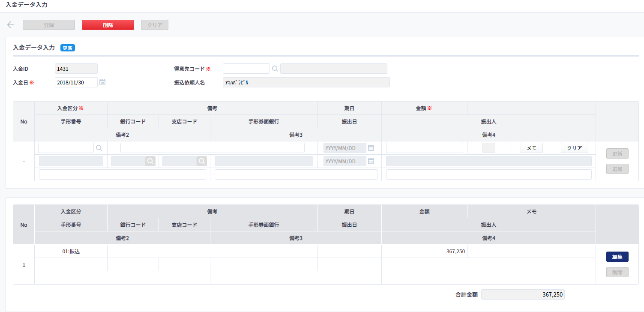
Task: Focus the 得意先コード input field
Action: (246, 69)
